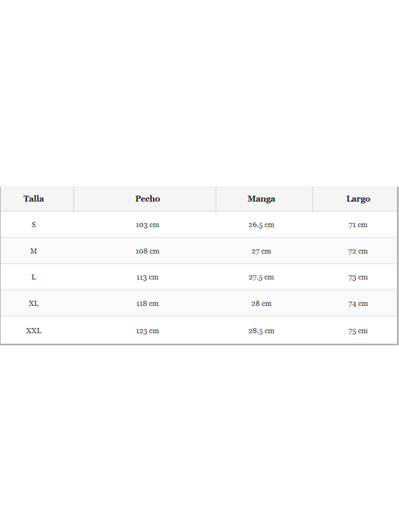Click the 75 cm length value
Image resolution: width=399 pixels, height=532 pixels.
tap(358, 331)
